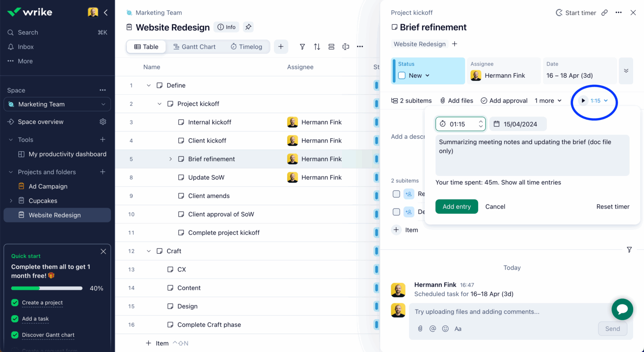The width and height of the screenshot is (644, 352).
Task: Start the timer play button
Action: [583, 100]
